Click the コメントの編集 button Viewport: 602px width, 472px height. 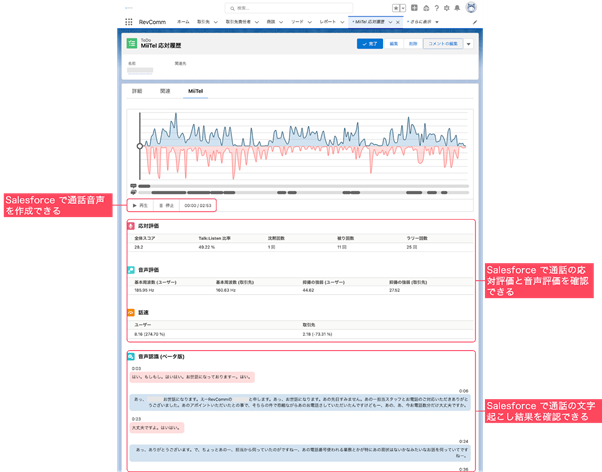click(x=443, y=44)
